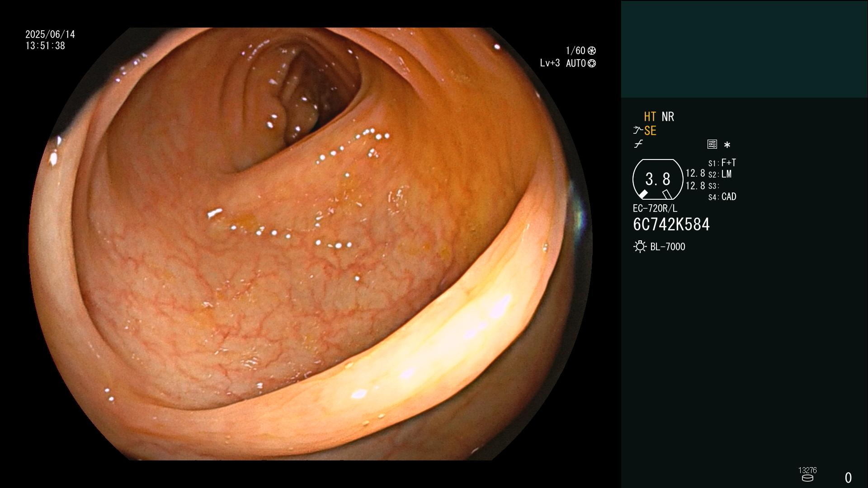The image size is (868, 488).
Task: Click the S1: F+T switch assignment
Action: point(722,163)
